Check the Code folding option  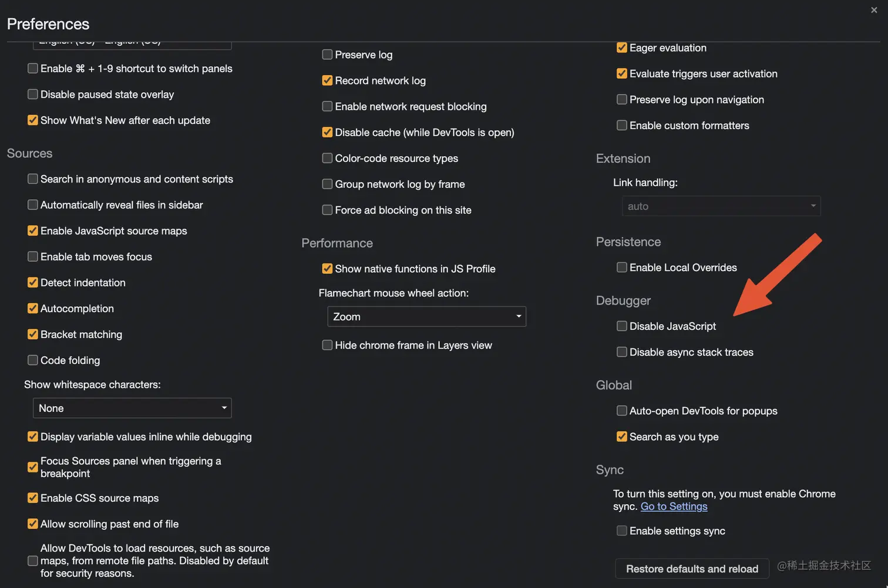point(33,360)
